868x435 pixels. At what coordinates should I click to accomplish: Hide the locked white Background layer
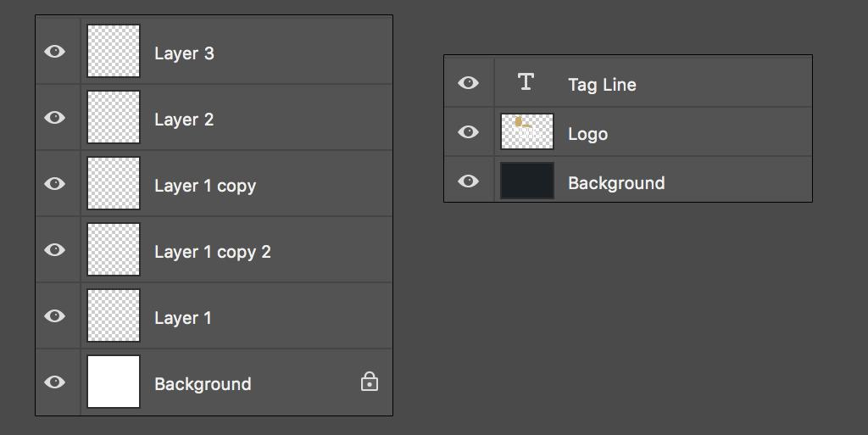[x=54, y=382]
